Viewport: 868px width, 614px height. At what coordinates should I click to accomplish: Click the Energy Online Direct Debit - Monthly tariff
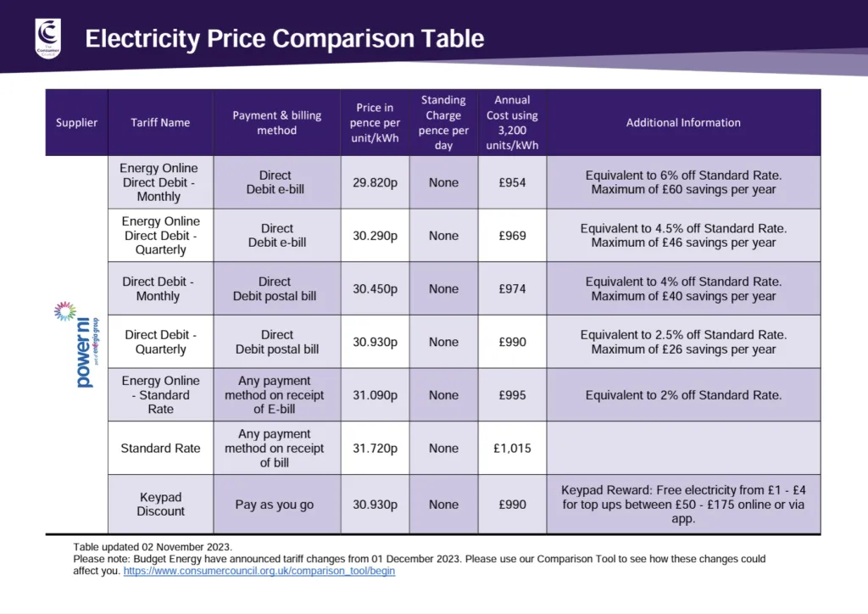click(159, 182)
